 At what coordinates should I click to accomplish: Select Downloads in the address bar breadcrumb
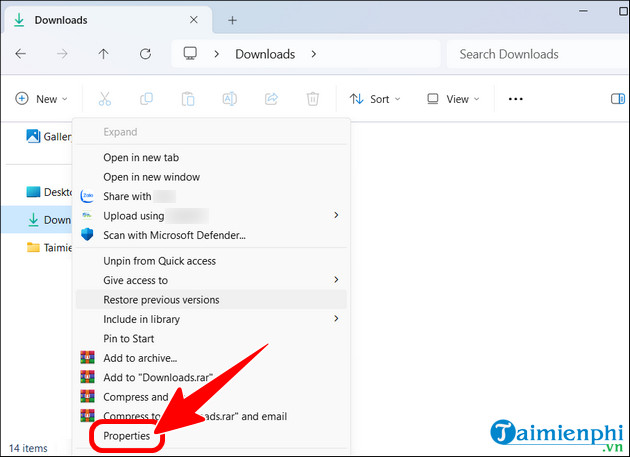pos(265,54)
